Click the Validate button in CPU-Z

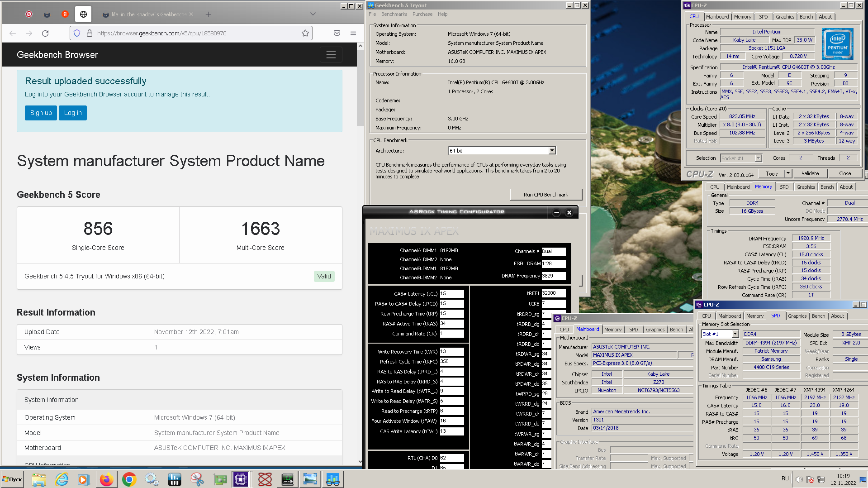[x=810, y=173]
